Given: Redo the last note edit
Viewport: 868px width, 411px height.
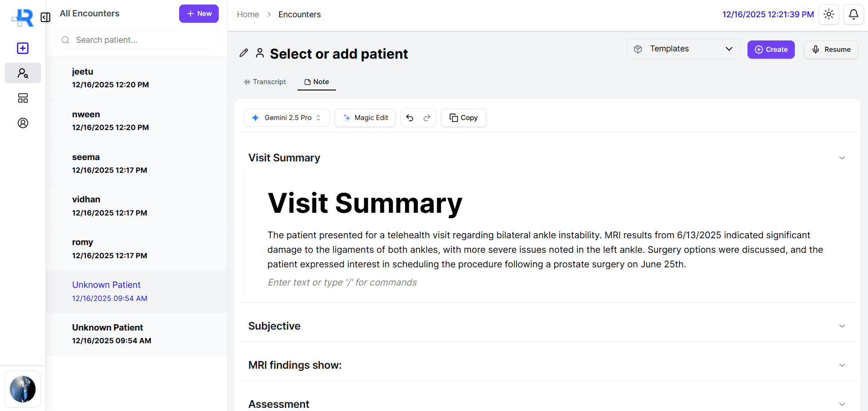Looking at the screenshot, I should 426,117.
